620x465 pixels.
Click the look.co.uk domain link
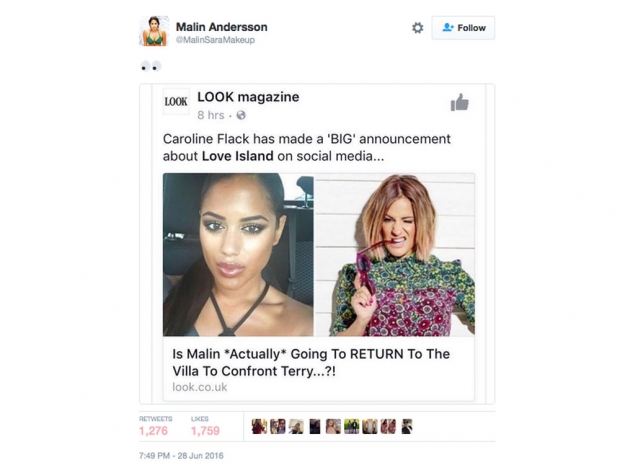(200, 387)
